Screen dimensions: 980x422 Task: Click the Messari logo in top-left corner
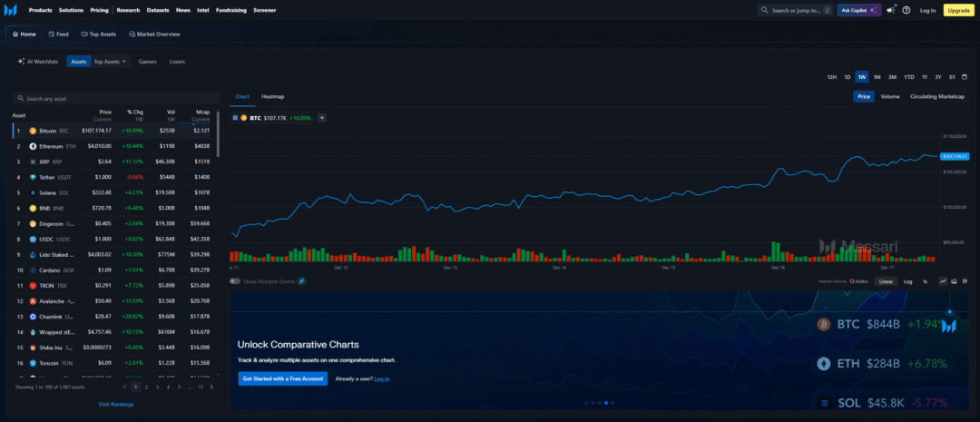pos(10,10)
